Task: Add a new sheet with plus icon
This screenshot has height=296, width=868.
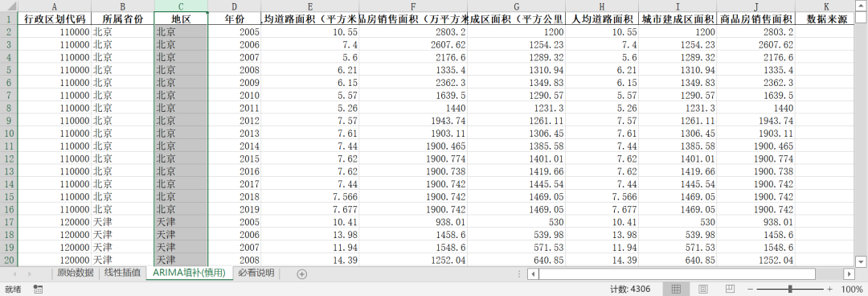Action: click(x=301, y=273)
